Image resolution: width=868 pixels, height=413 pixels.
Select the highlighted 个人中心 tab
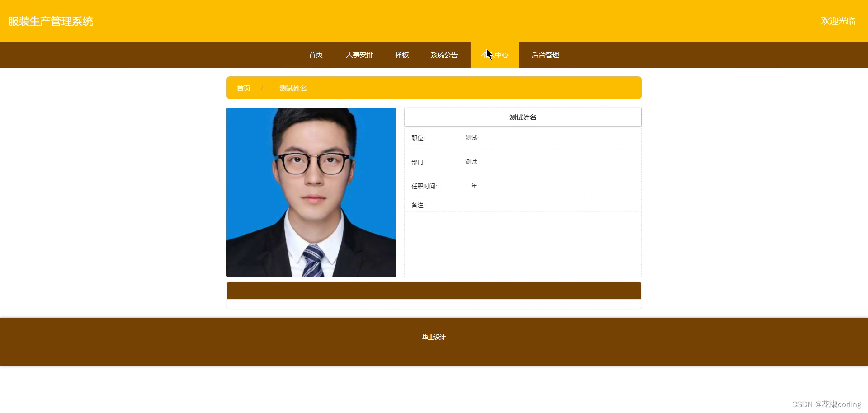pos(495,55)
